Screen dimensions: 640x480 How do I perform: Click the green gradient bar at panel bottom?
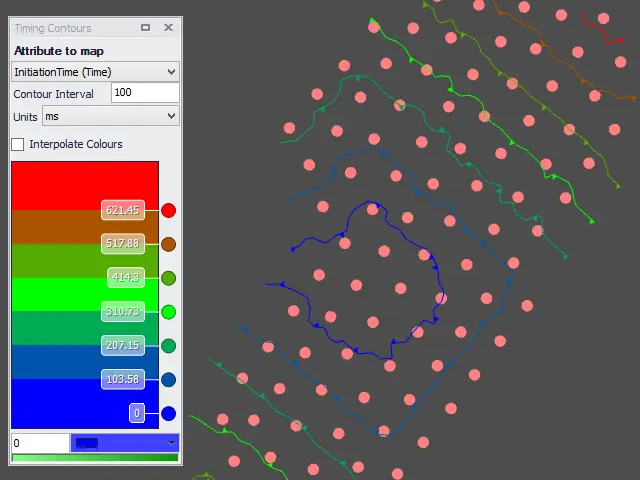95,458
